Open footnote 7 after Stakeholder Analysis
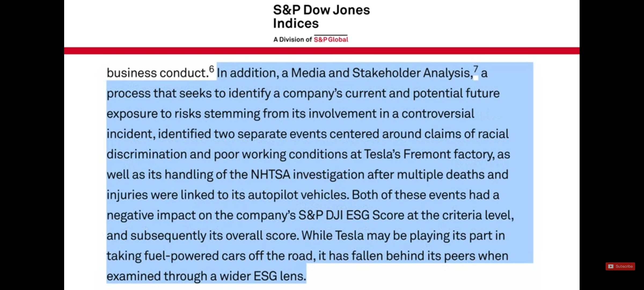This screenshot has width=644, height=290. (475, 69)
